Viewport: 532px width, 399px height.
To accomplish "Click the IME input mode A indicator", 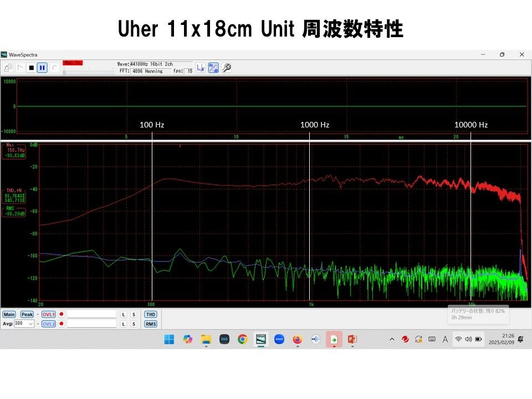I will click(x=445, y=339).
